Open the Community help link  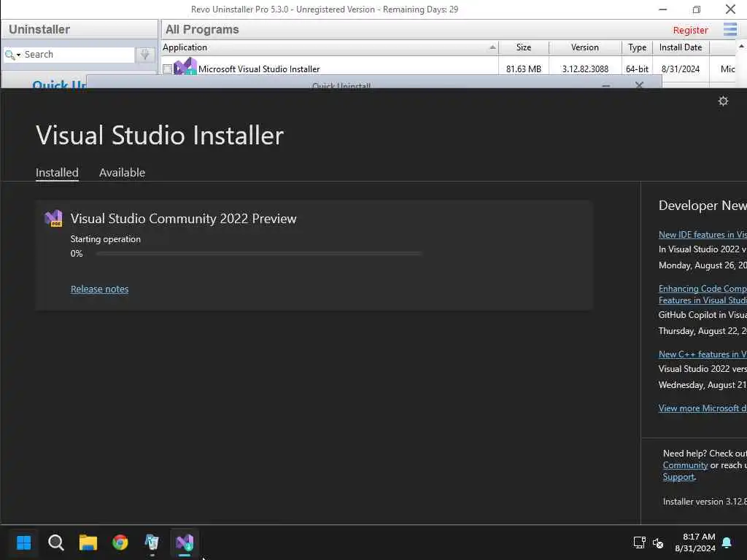coord(685,465)
